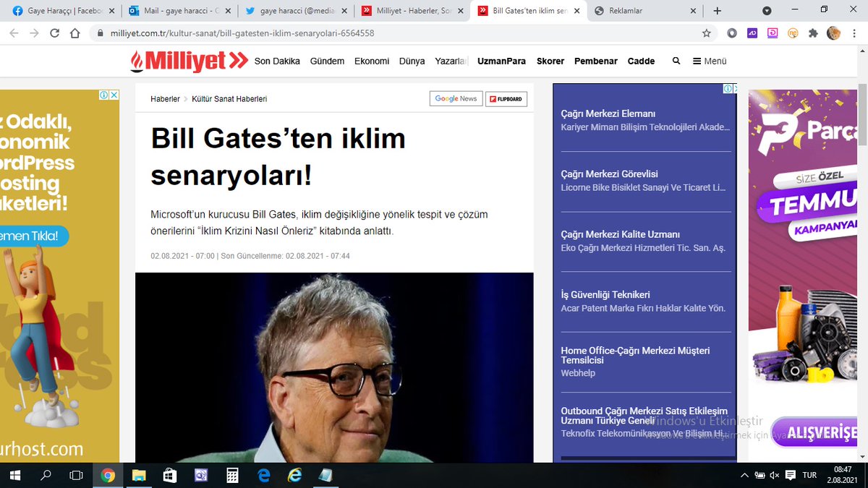This screenshot has height=488, width=868.
Task: Click the ad info icon on yellow banner
Action: point(104,95)
